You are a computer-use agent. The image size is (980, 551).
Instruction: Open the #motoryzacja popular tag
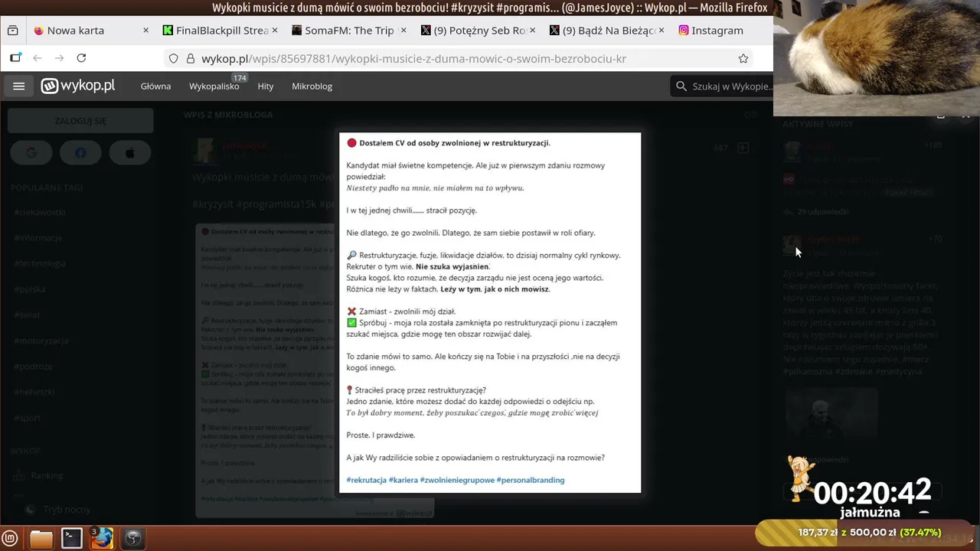tap(41, 341)
